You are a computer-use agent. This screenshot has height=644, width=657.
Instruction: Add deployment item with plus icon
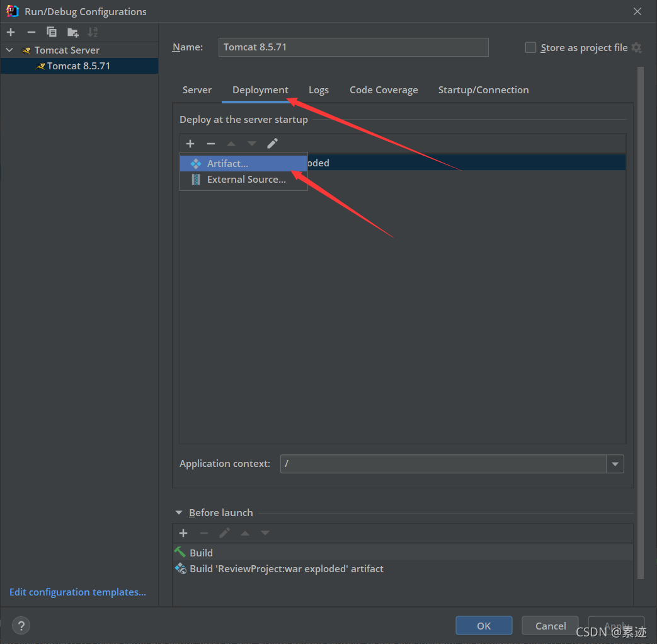pos(190,144)
